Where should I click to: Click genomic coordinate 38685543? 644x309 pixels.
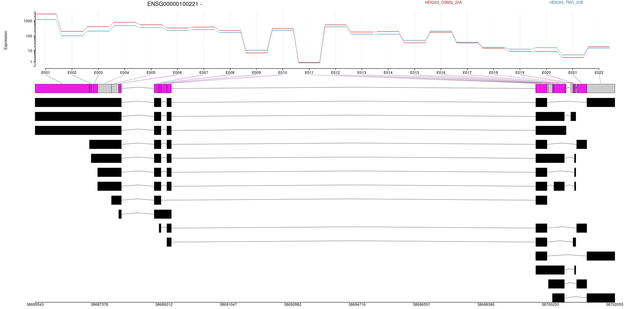(35, 304)
